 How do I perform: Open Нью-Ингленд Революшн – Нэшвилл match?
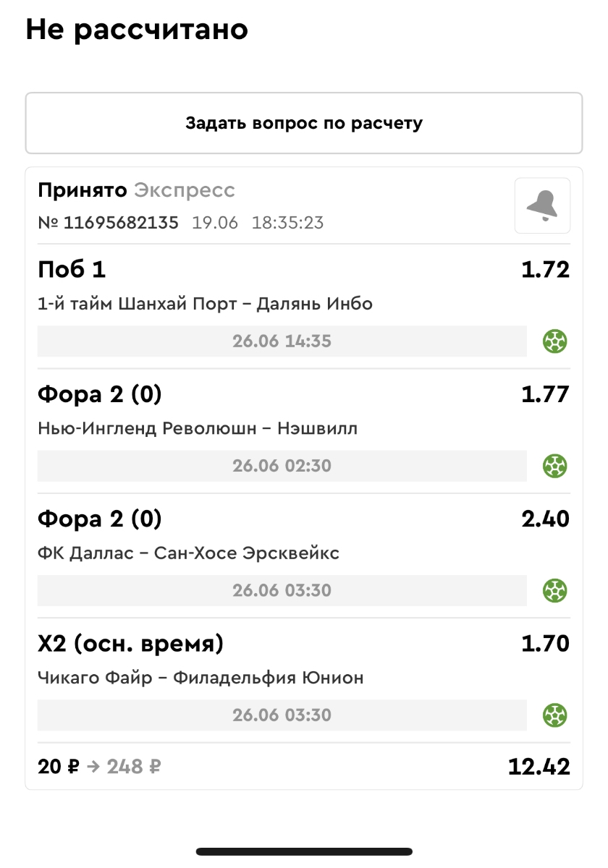pyautogui.click(x=197, y=429)
